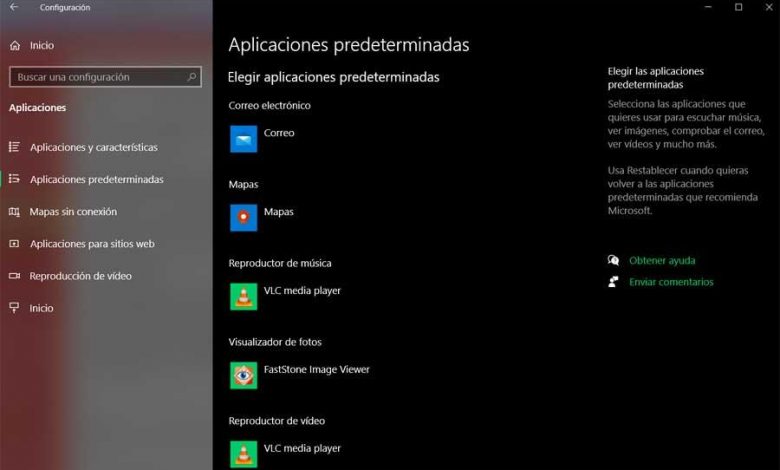Viewport: 780px width, 470px height.
Task: Click the Enviar comentarios person icon
Action: pyautogui.click(x=613, y=282)
